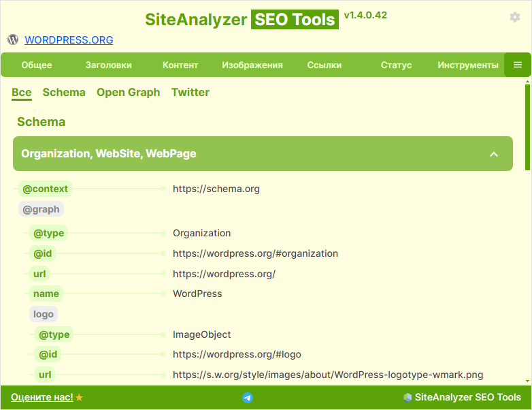
Task: Open the hamburger menu button
Action: pos(518,65)
